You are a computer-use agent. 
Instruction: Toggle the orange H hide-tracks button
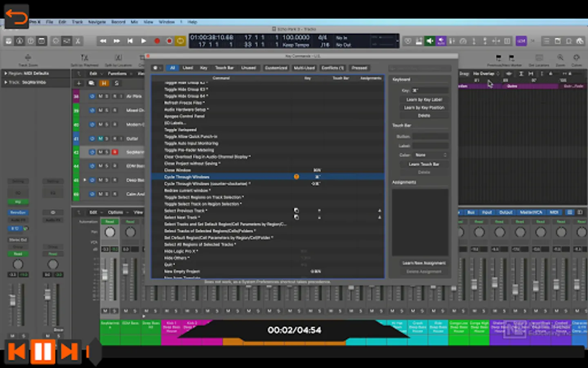104,83
